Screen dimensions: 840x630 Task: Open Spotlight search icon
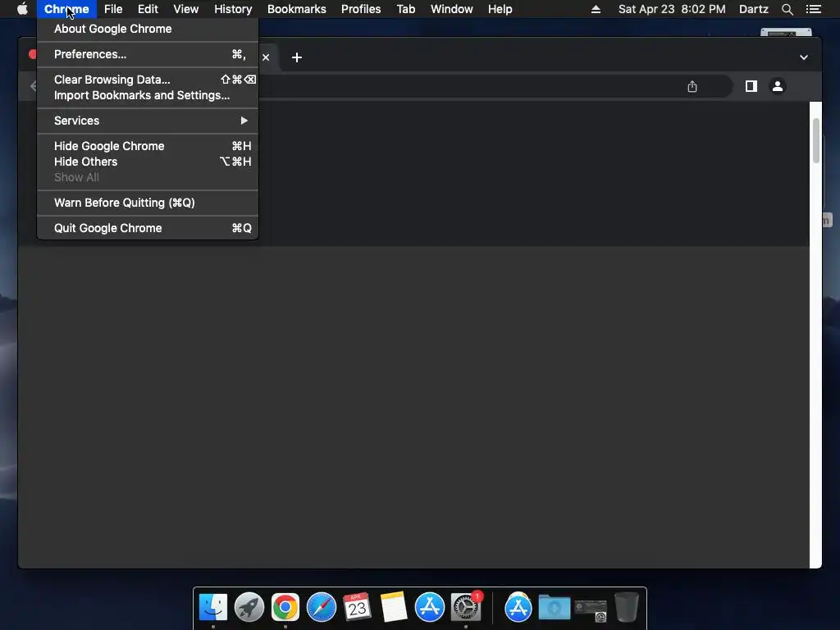(787, 9)
